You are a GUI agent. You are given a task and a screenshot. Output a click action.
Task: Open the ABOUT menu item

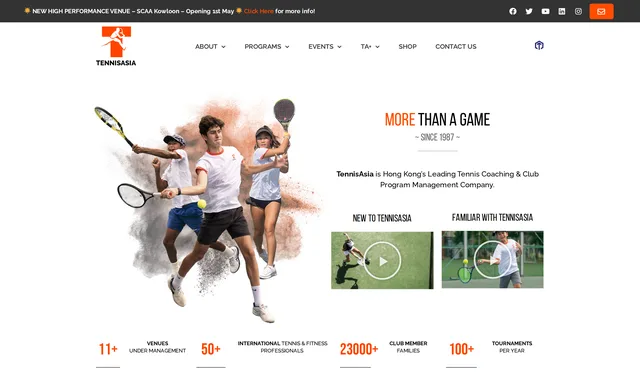[x=206, y=47]
